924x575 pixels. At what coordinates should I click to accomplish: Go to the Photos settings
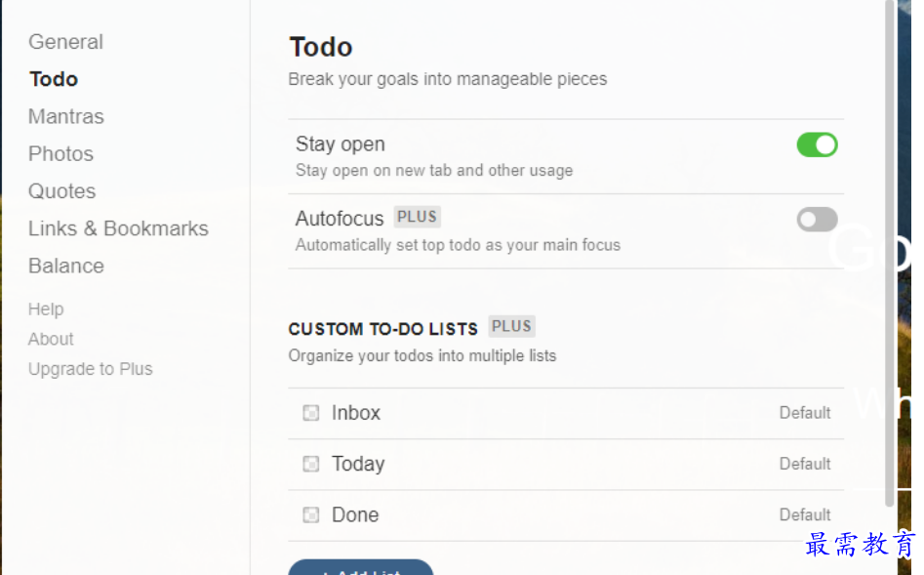coord(60,154)
